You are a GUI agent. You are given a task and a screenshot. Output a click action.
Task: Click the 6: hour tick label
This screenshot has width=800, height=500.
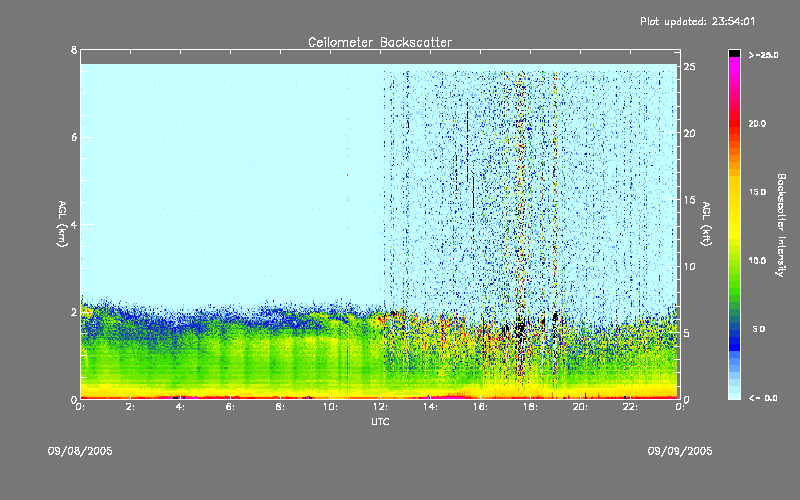(231, 407)
